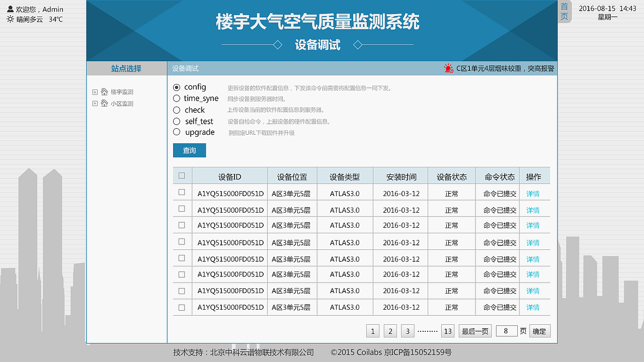Click the 最后一页 last page button
Screen dimensions: 644x362
(x=475, y=331)
